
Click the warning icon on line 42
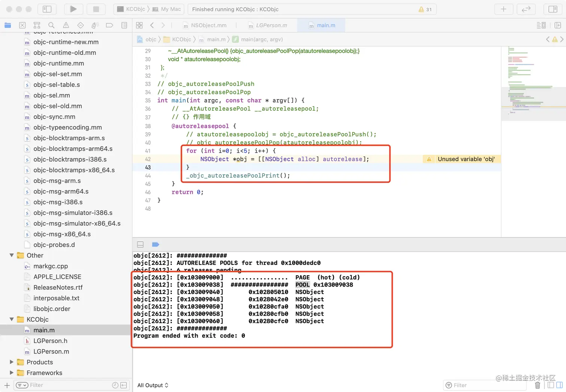tap(429, 159)
